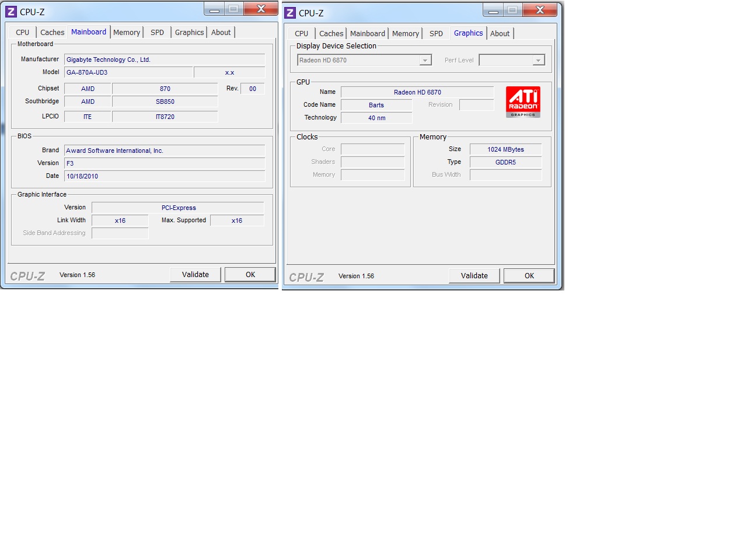
Task: Click the chipset AMD value
Action: [x=88, y=89]
